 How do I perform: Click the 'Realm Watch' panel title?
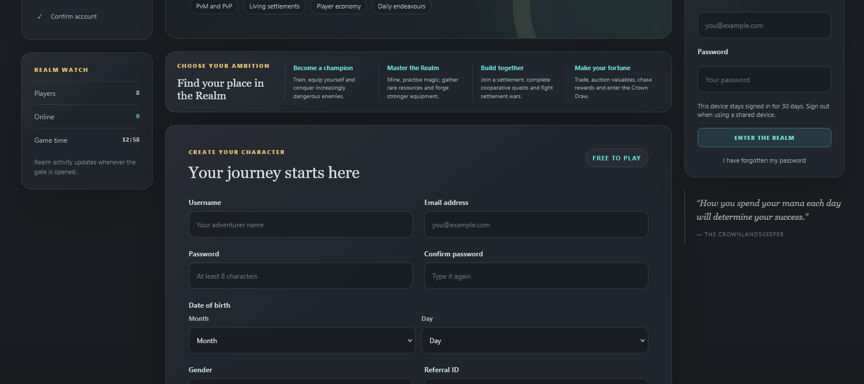(x=61, y=70)
